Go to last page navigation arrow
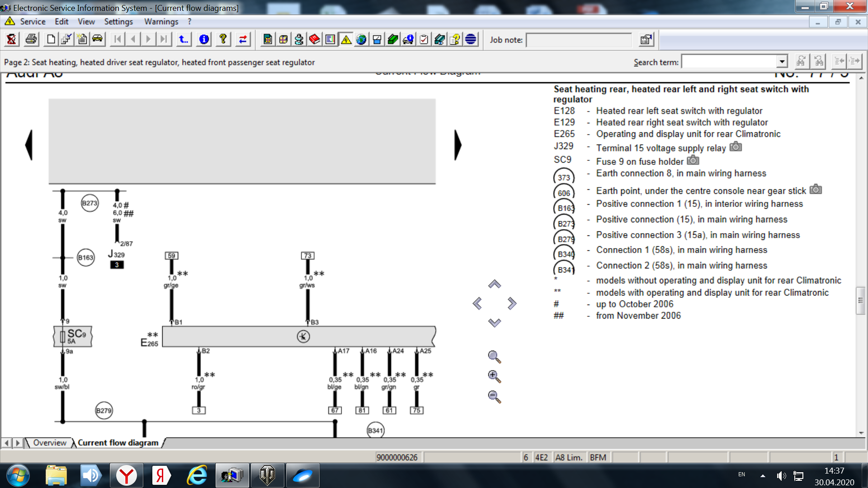The image size is (868, 488). pyautogui.click(x=164, y=40)
